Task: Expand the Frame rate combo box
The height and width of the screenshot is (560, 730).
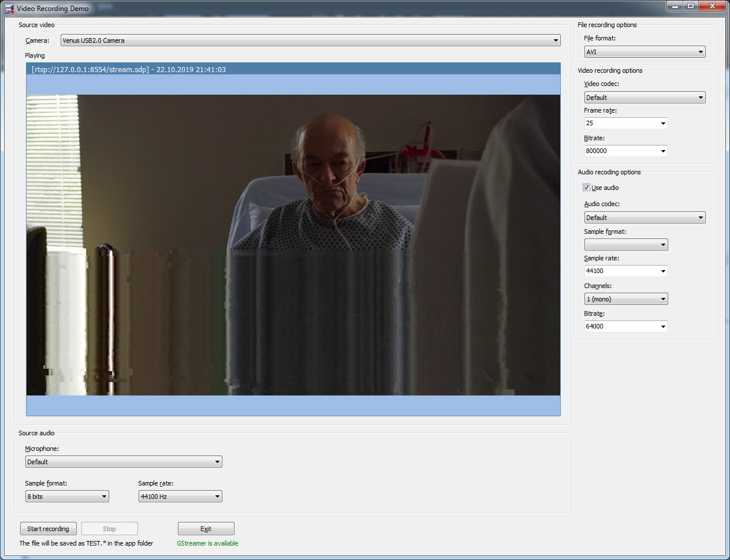Action: click(663, 124)
